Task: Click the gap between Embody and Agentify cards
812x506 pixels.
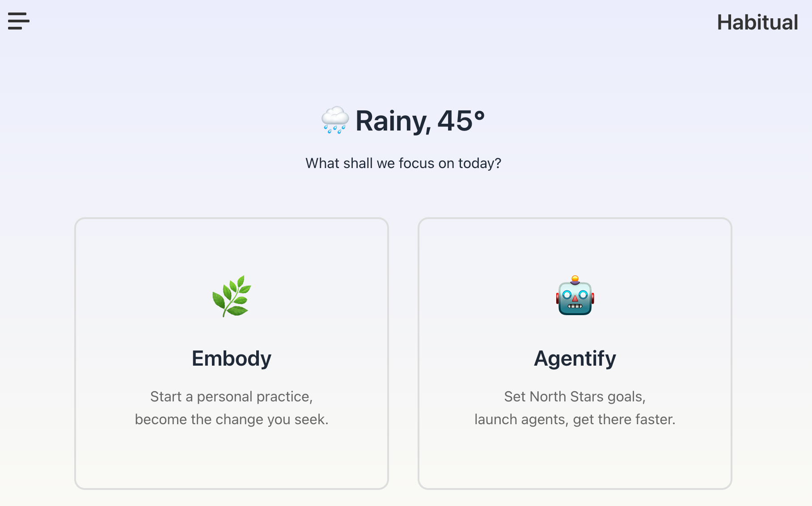Action: [403, 353]
